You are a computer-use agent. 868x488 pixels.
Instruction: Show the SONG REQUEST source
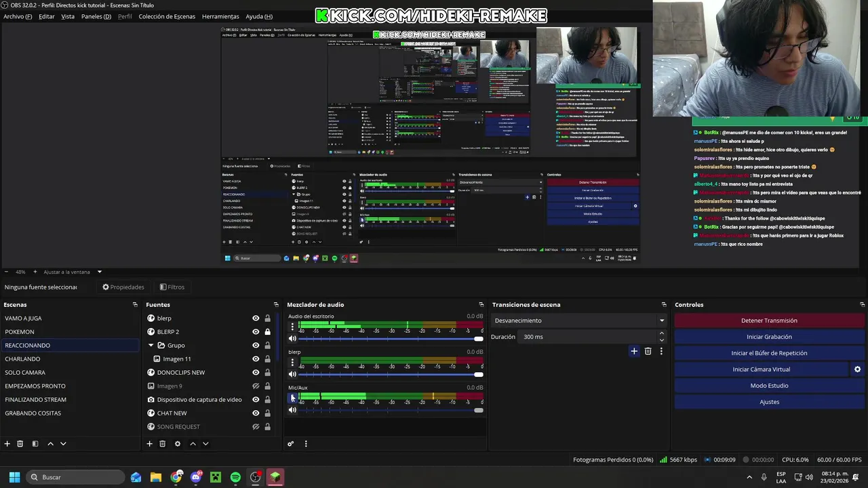click(256, 427)
